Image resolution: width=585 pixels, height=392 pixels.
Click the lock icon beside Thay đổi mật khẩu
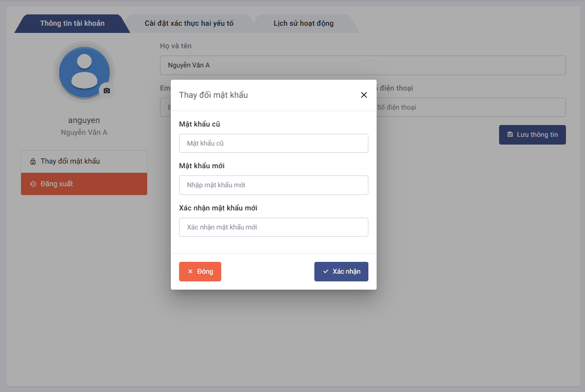click(33, 162)
